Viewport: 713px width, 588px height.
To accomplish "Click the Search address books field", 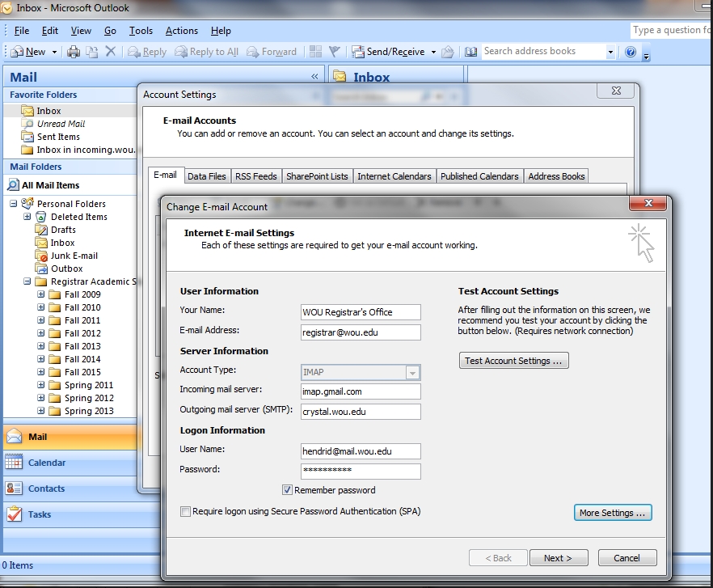I will [544, 52].
